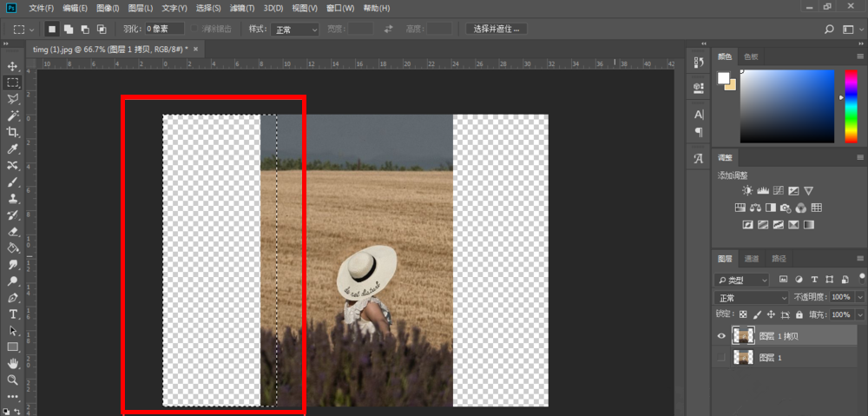This screenshot has height=416, width=868.
Task: Click the 选择并遮住 button
Action: [x=496, y=29]
